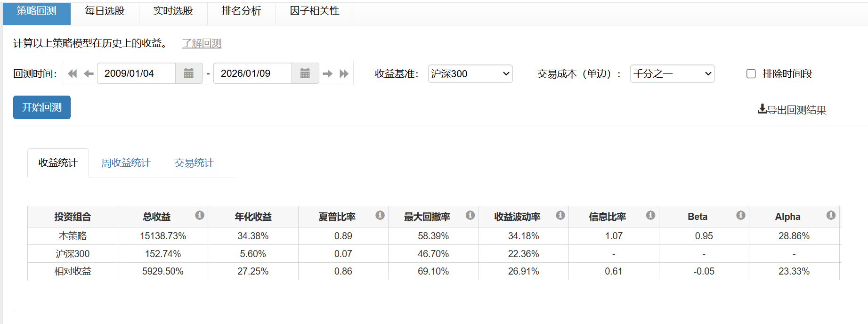Open start date calendar picker
The image size is (868, 324).
(189, 73)
